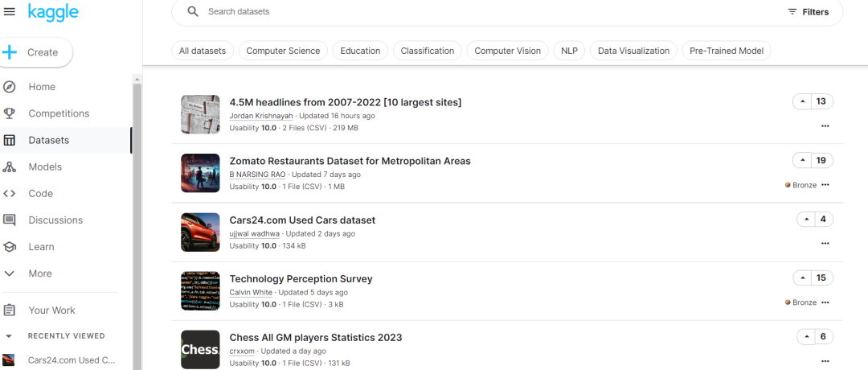868x370 pixels.
Task: Select the Classification filter chip
Action: click(428, 51)
